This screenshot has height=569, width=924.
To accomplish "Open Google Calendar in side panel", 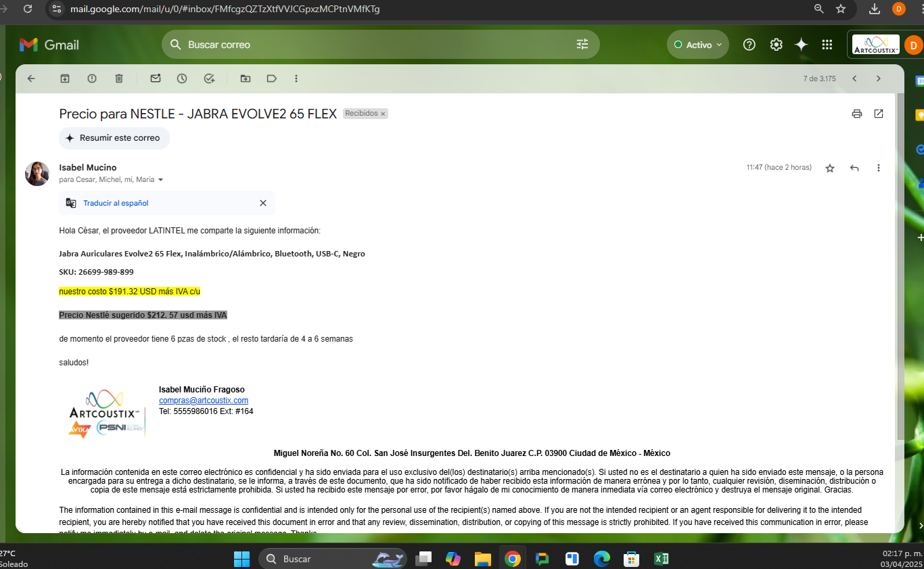I will pos(920,81).
